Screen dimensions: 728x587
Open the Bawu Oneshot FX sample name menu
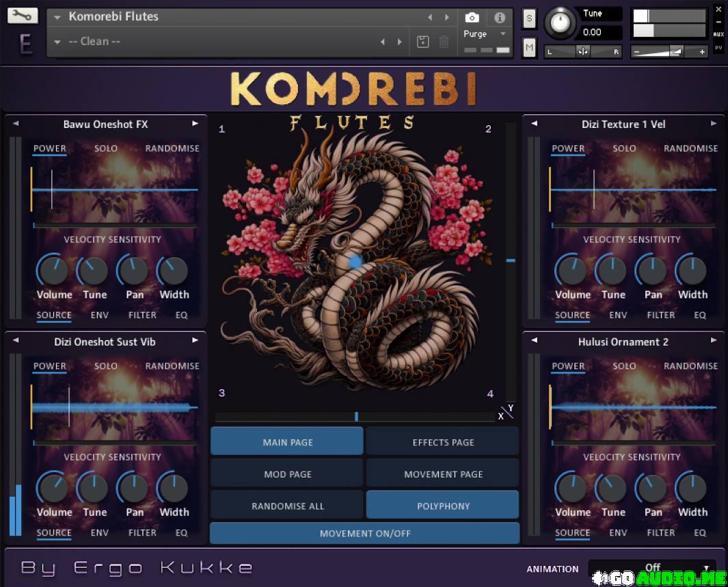tap(105, 124)
